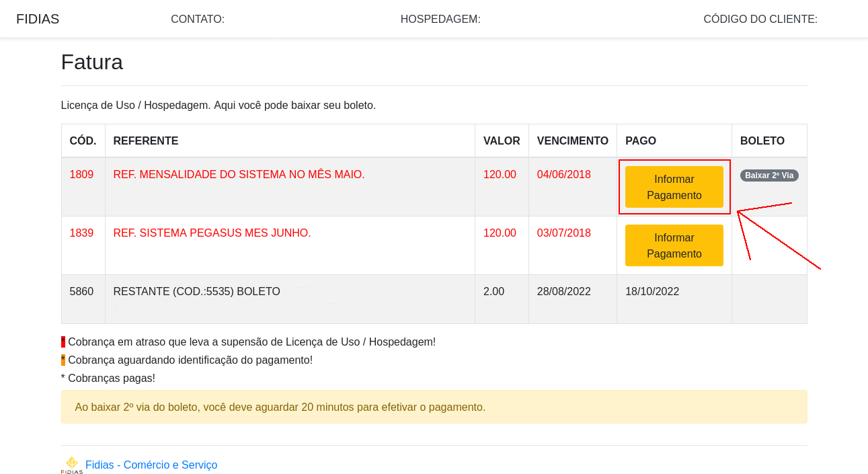Click the Fidias pyramid logo in the footer

click(71, 464)
